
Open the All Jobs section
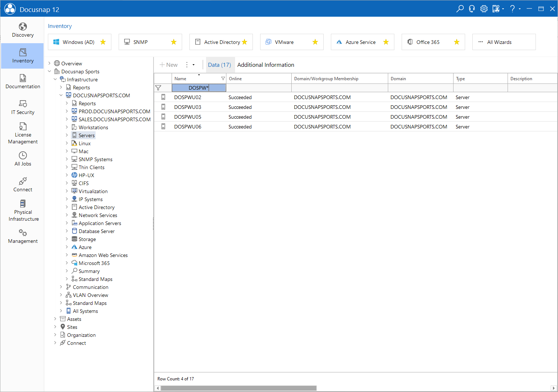[x=22, y=159]
